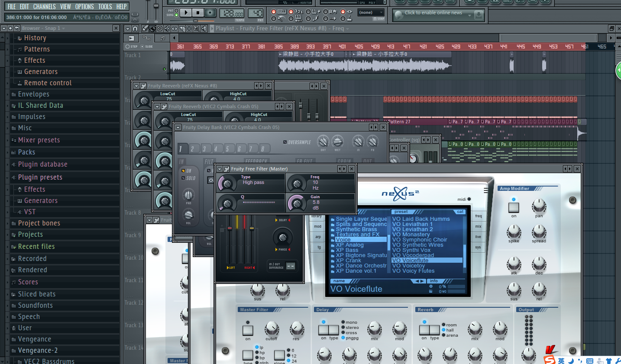Click the Wait for input icon

(x=299, y=19)
